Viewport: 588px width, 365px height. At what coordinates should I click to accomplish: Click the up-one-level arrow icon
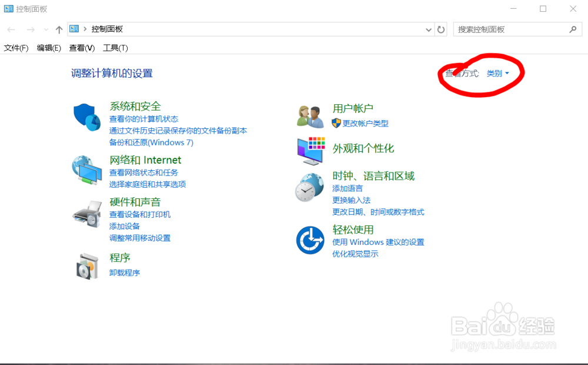click(58, 29)
